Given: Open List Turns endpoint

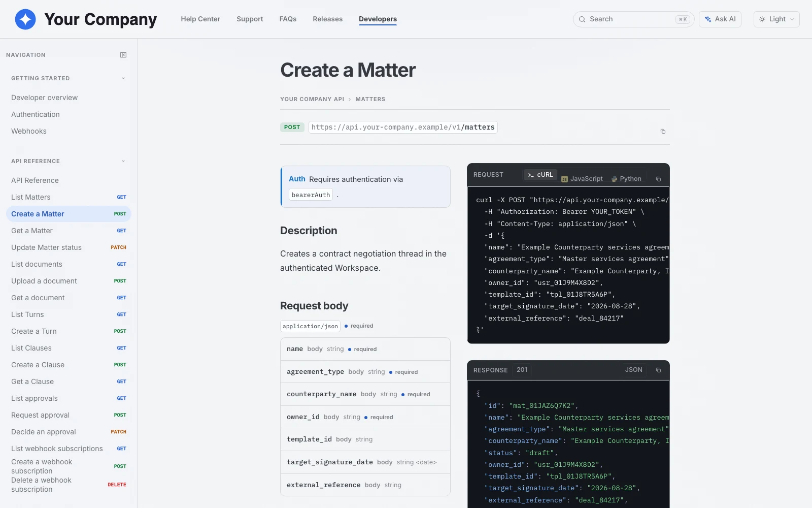Looking at the screenshot, I should point(69,314).
